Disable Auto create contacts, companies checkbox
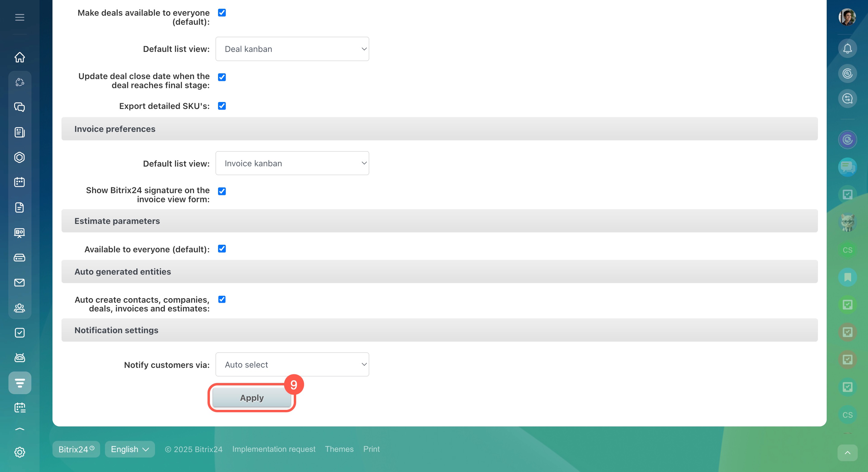Viewport: 868px width, 472px height. 222,299
